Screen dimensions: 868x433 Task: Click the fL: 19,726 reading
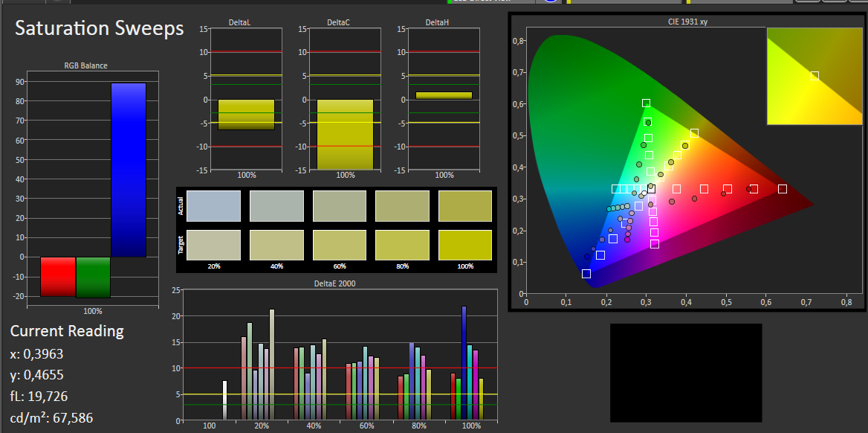click(x=39, y=397)
